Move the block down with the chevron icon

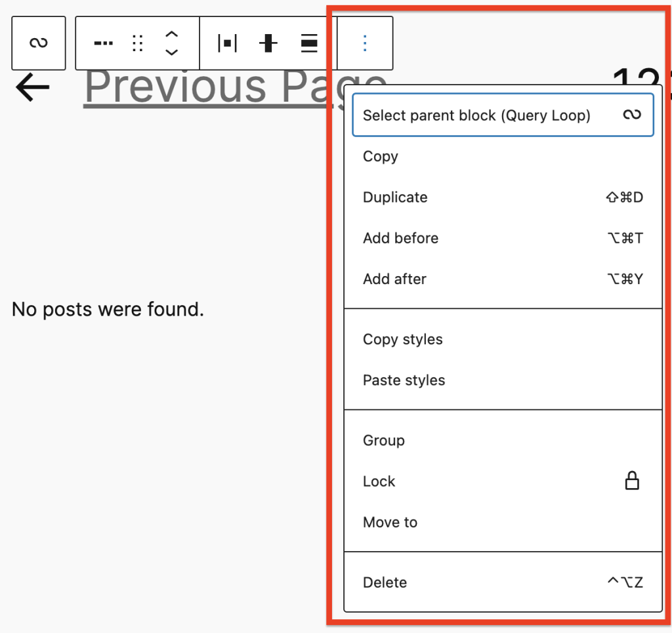click(171, 51)
